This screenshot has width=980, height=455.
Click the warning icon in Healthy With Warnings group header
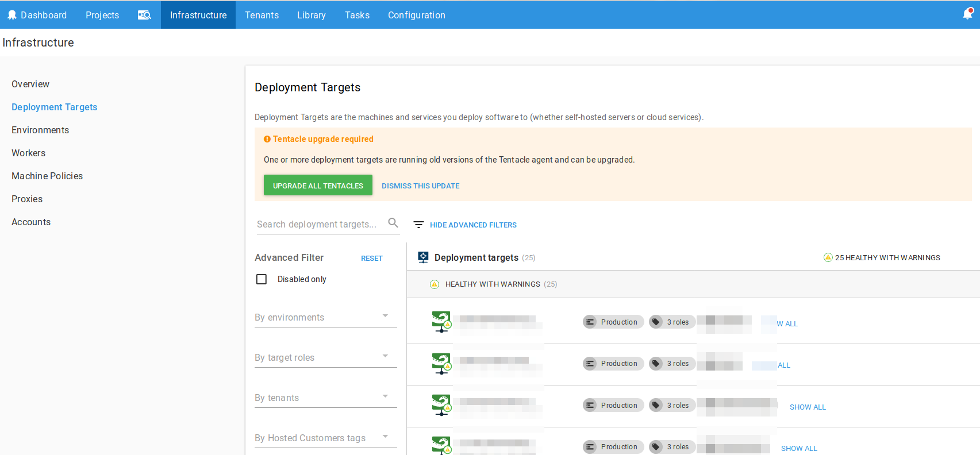pyautogui.click(x=435, y=284)
